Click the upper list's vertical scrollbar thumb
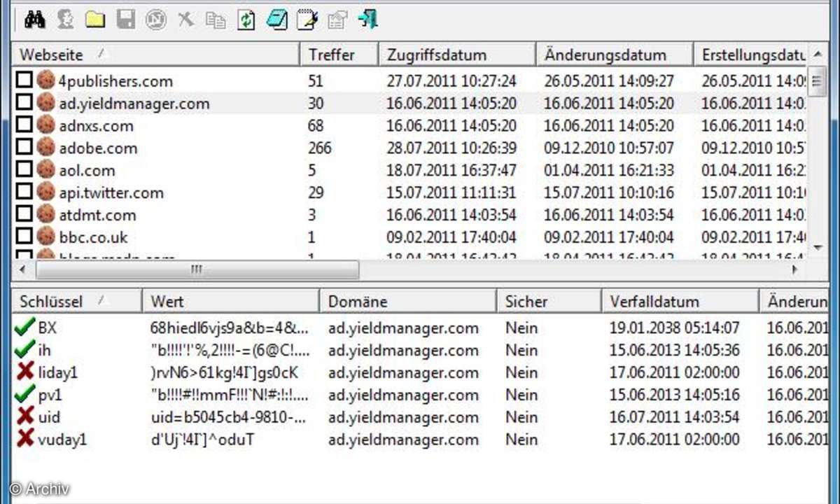This screenshot has width=840, height=504. pyautogui.click(x=817, y=83)
